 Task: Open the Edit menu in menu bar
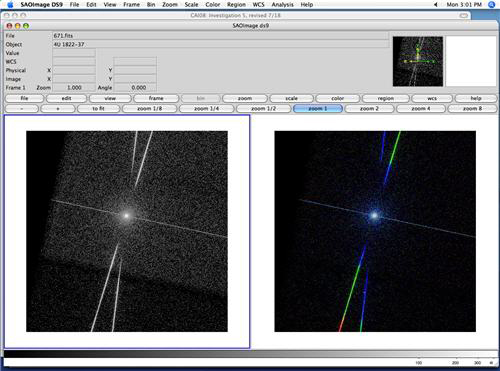point(91,5)
